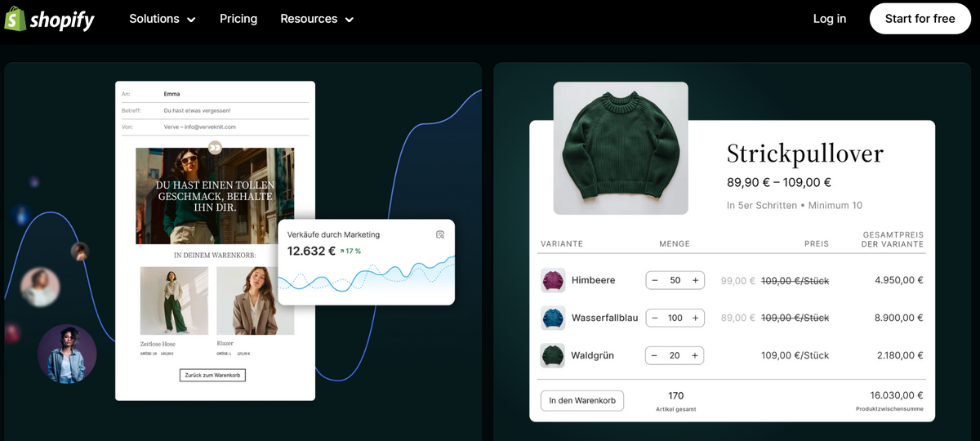Click the PREIS column header
980x441 pixels.
(816, 243)
